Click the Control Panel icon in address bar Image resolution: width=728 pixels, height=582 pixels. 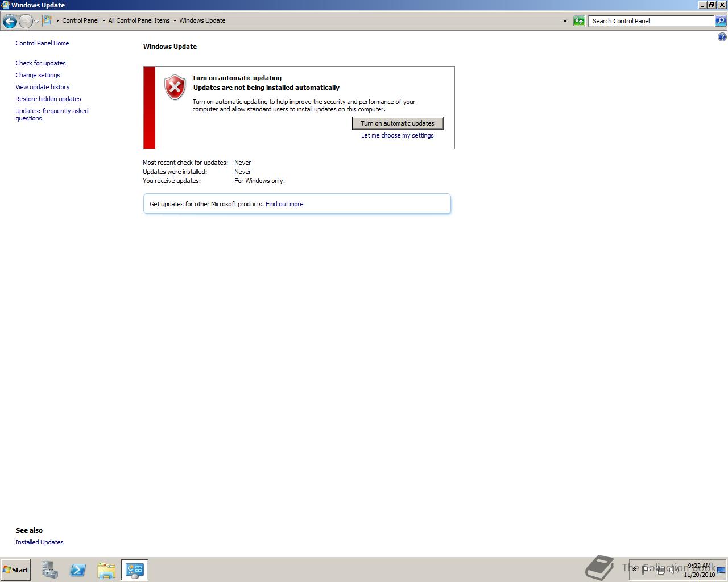48,20
